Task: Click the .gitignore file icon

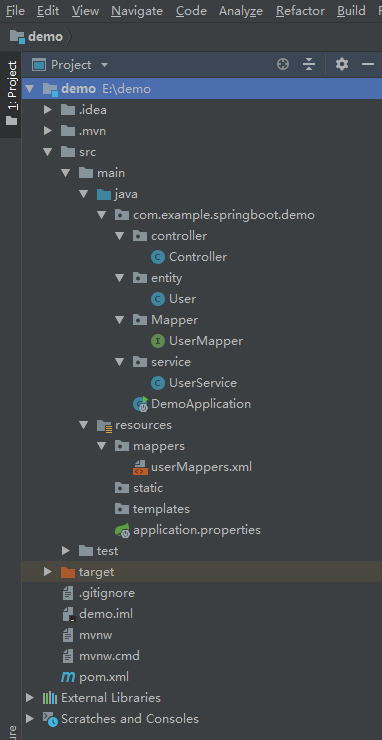Action: [x=68, y=593]
